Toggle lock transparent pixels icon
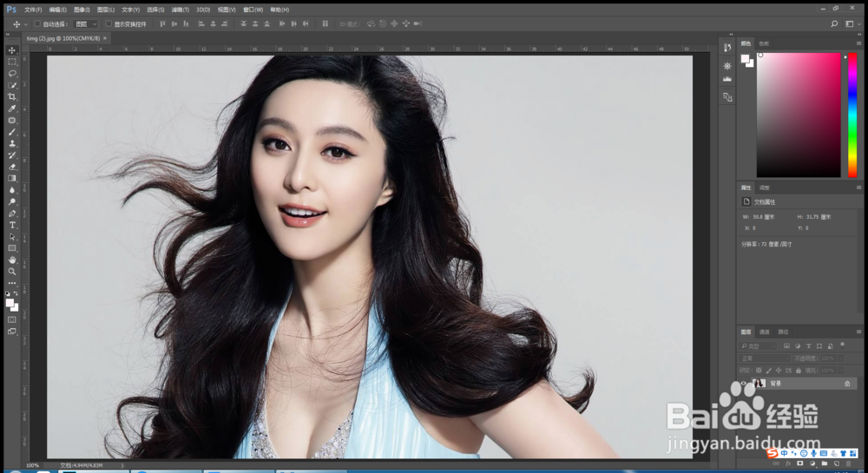Image resolution: width=868 pixels, height=473 pixels. tap(759, 371)
